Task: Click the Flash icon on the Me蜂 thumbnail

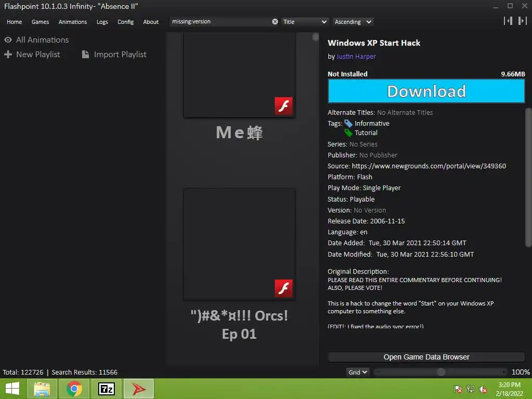Action: pos(284,106)
